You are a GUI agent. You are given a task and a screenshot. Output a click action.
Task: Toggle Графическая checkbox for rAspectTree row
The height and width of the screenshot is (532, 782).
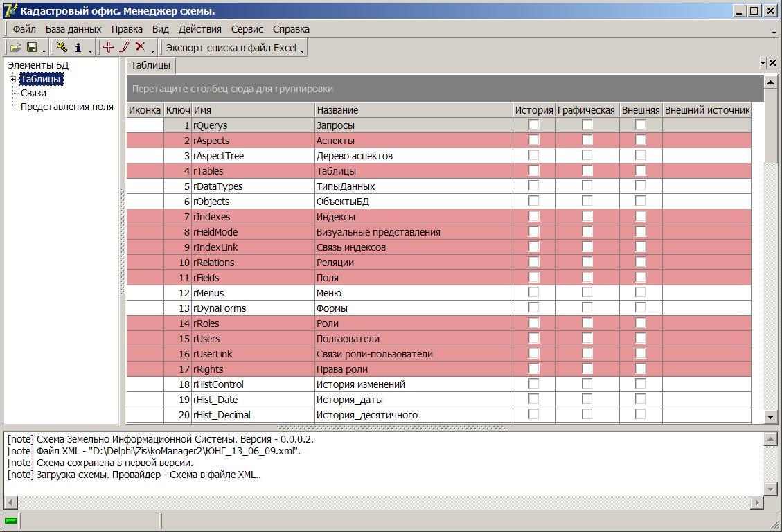coord(587,156)
